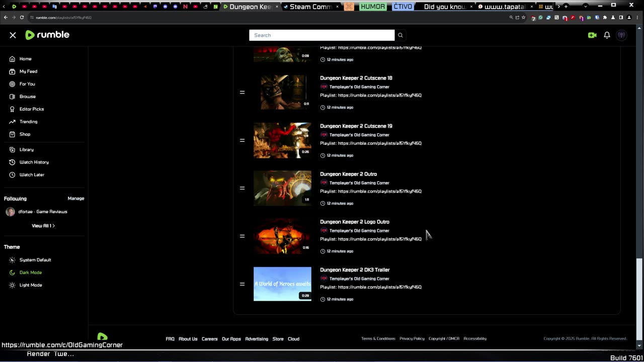Open Copyright / DMCA link
Image resolution: width=644 pixels, height=362 pixels.
444,338
